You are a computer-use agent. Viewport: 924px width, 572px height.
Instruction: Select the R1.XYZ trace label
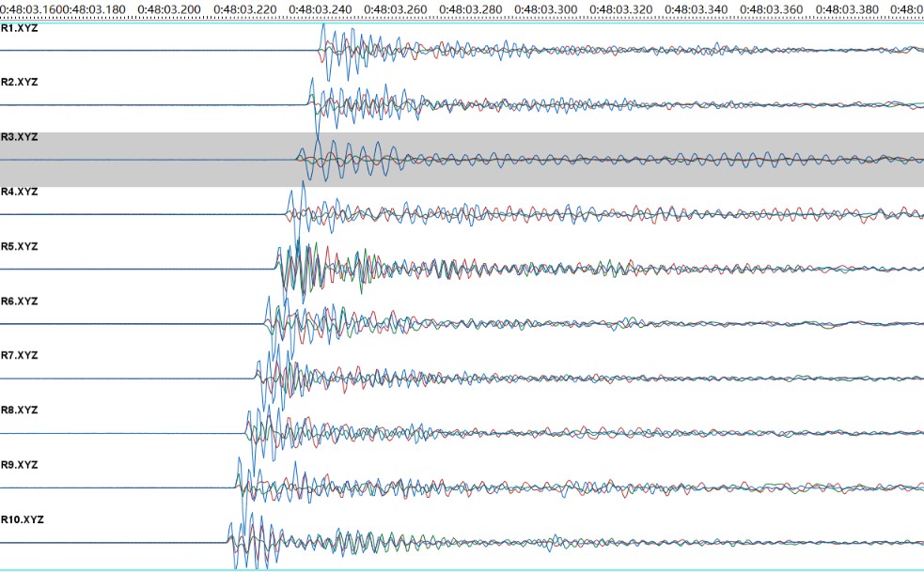pos(19,28)
